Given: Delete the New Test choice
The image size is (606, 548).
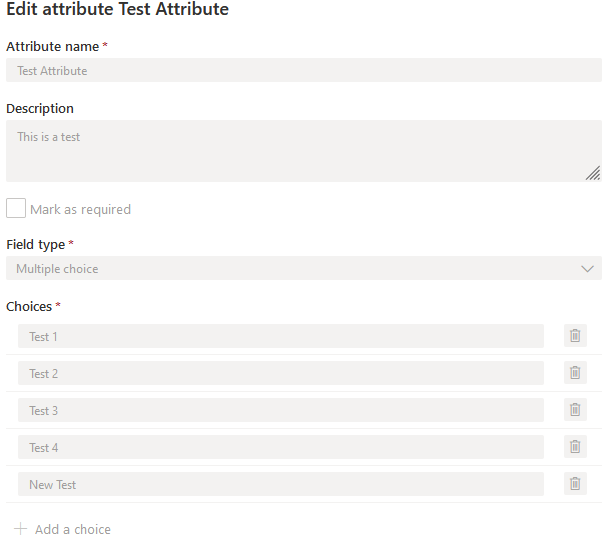Looking at the screenshot, I should pos(575,484).
